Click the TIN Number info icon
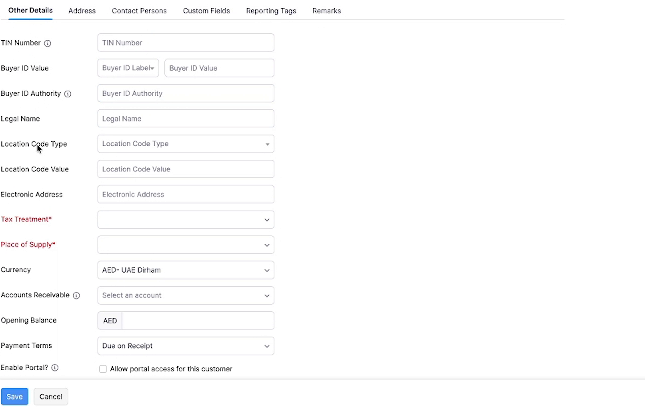This screenshot has height=413, width=645. [x=48, y=43]
